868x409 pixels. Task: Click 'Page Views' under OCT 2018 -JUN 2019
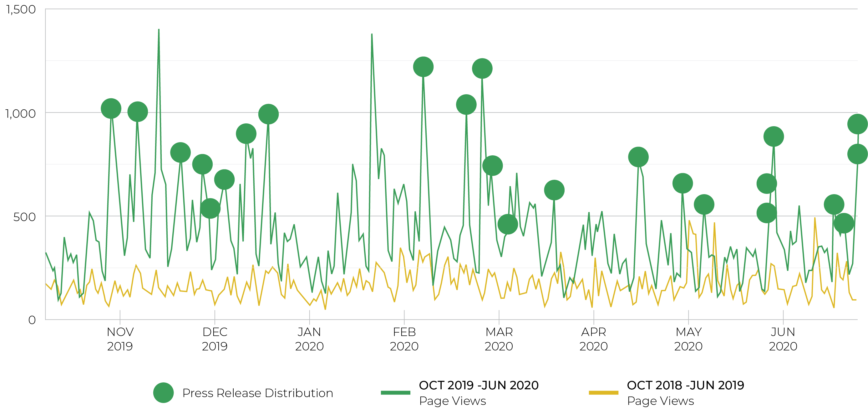click(x=660, y=401)
